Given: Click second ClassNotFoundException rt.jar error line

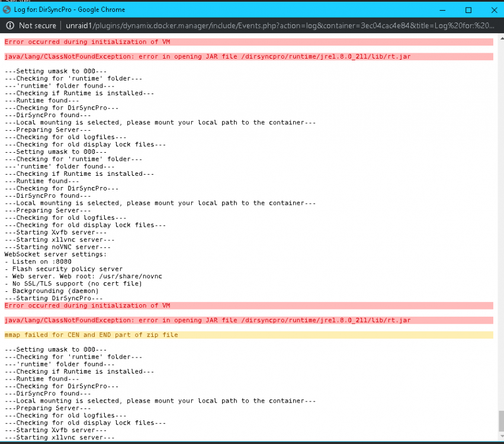Looking at the screenshot, I should pos(249,320).
